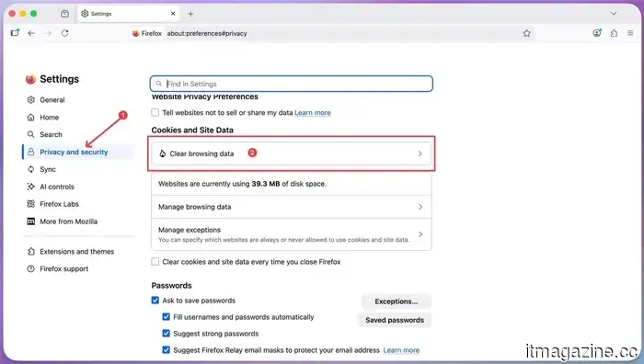The height and width of the screenshot is (364, 644).
Task: Click the Home house icon in sidebar
Action: click(x=30, y=118)
